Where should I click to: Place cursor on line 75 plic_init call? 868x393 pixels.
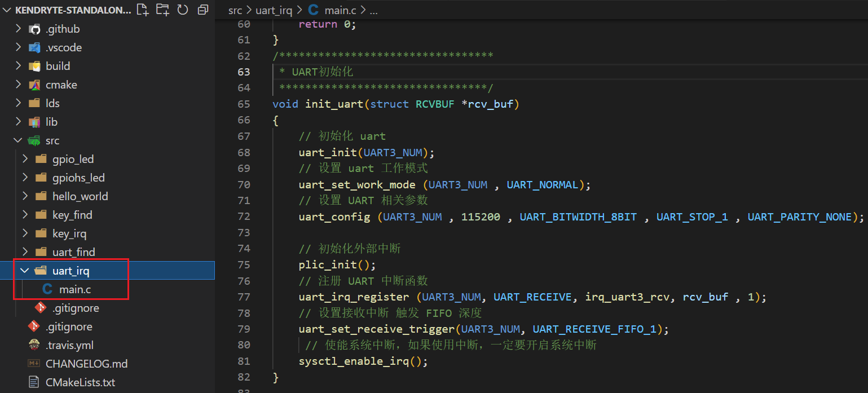(337, 265)
